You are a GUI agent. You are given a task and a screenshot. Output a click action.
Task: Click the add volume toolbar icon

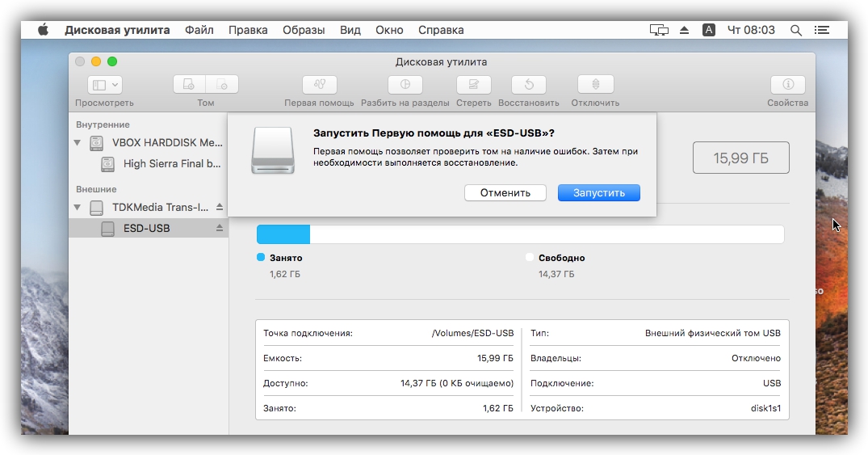point(189,84)
